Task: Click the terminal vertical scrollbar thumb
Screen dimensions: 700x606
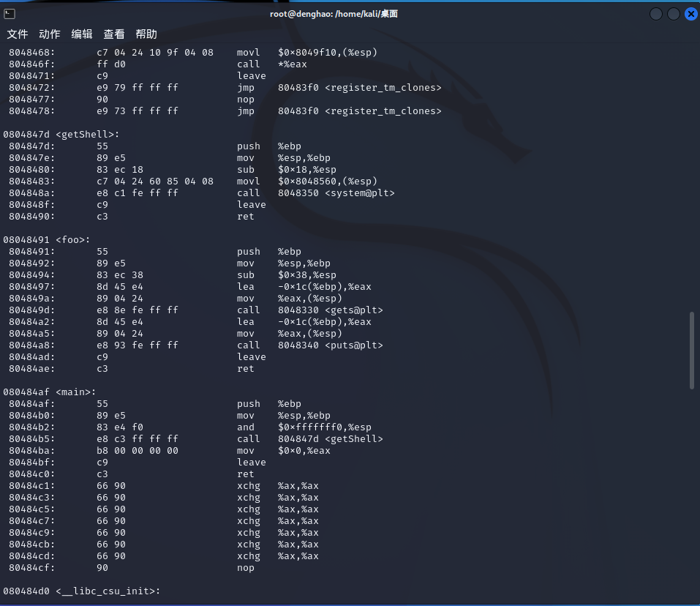Action: point(691,351)
